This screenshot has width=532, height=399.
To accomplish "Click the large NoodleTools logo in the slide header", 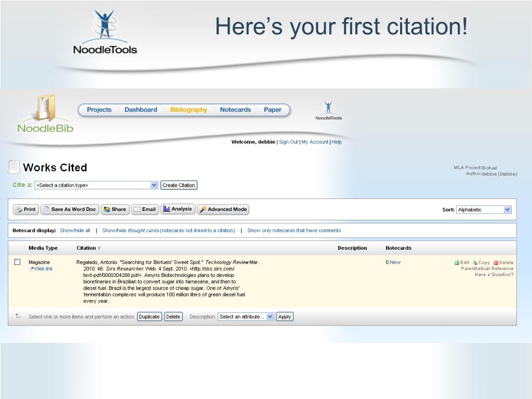I will coord(105,32).
